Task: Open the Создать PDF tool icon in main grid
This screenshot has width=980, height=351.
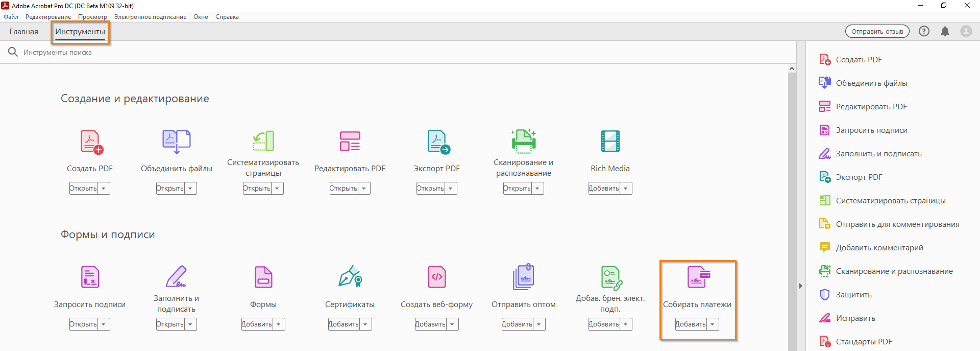Action: click(x=92, y=142)
